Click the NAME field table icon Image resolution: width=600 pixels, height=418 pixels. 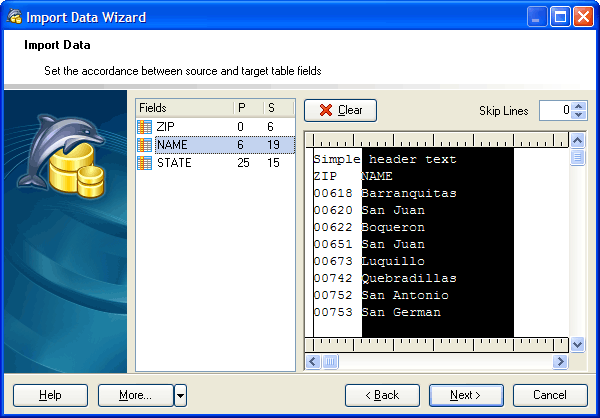click(145, 144)
